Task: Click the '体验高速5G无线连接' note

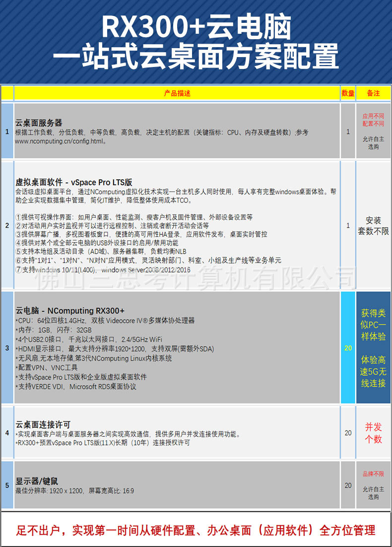Action: tap(373, 371)
